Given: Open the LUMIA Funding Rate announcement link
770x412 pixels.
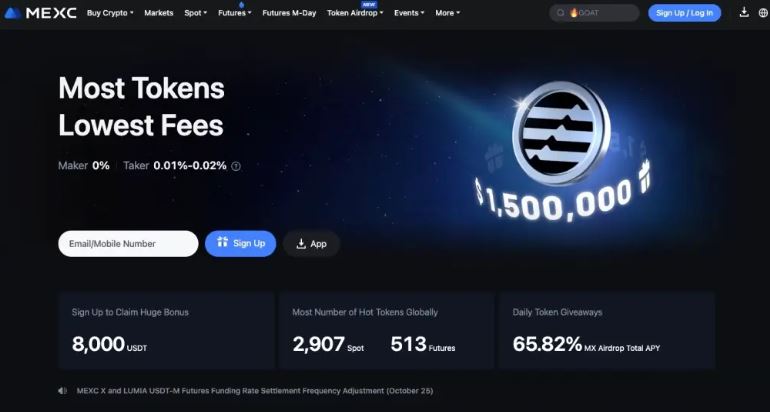Looking at the screenshot, I should [255, 391].
